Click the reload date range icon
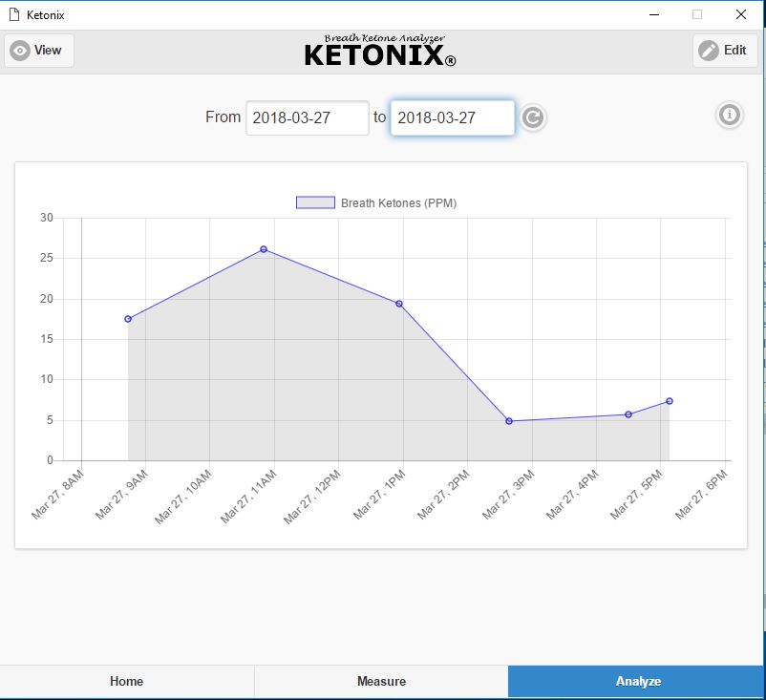This screenshot has width=766, height=700. point(533,117)
